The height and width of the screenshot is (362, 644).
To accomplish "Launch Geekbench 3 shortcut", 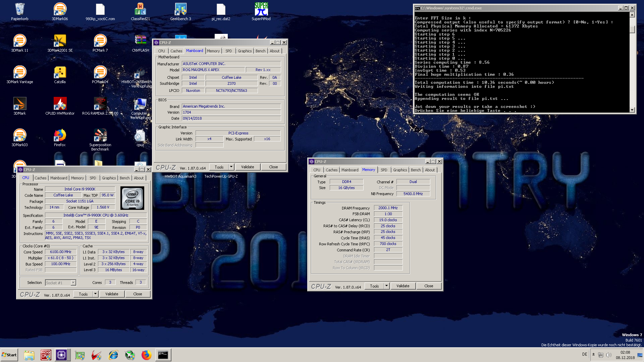I will pyautogui.click(x=180, y=12).
